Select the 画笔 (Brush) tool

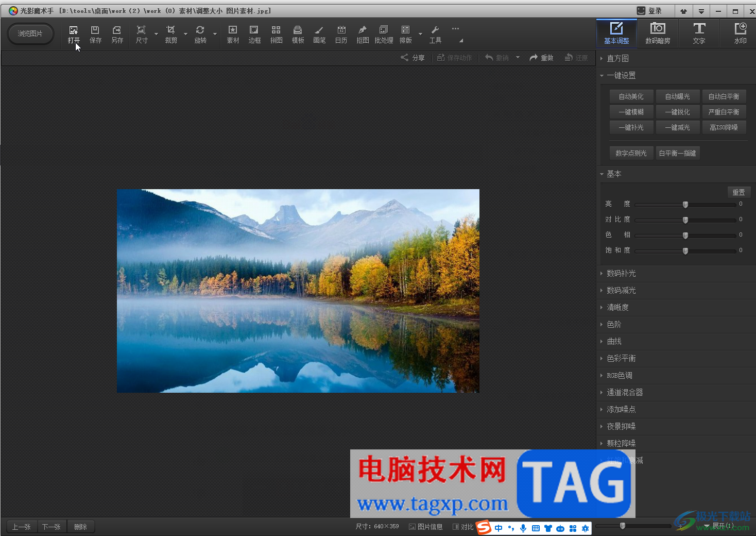click(x=319, y=34)
